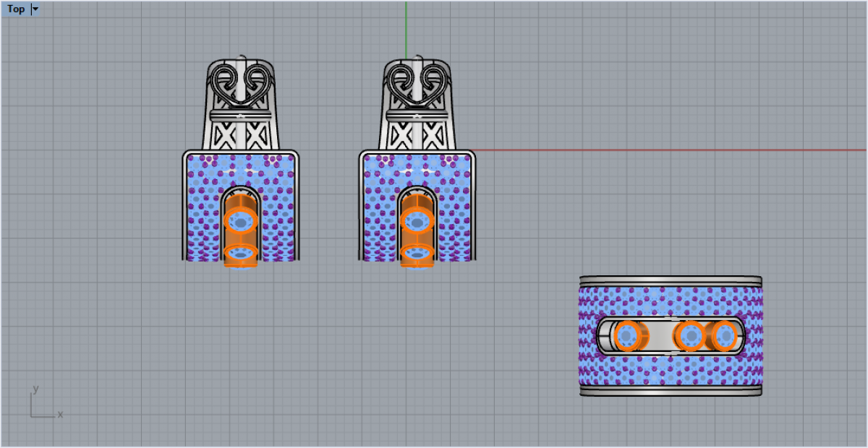This screenshot has height=448, width=868.
Task: Select the bottom rim of the horizontal band
Action: click(x=671, y=391)
